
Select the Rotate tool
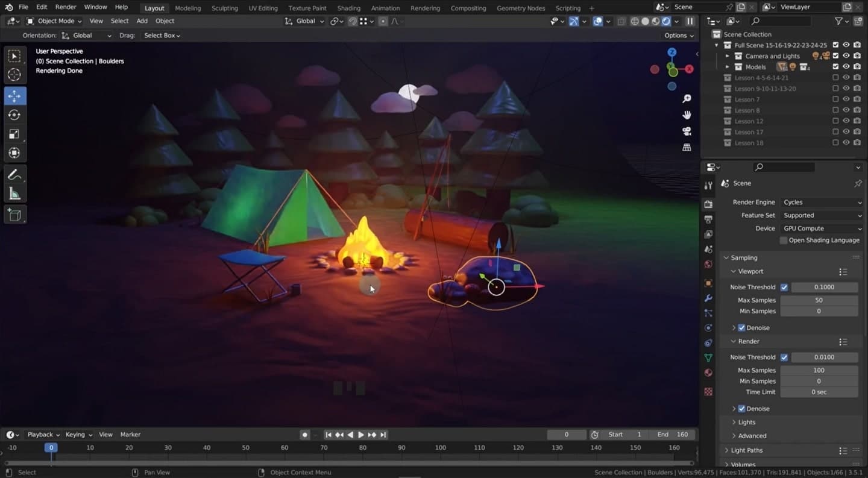[14, 115]
